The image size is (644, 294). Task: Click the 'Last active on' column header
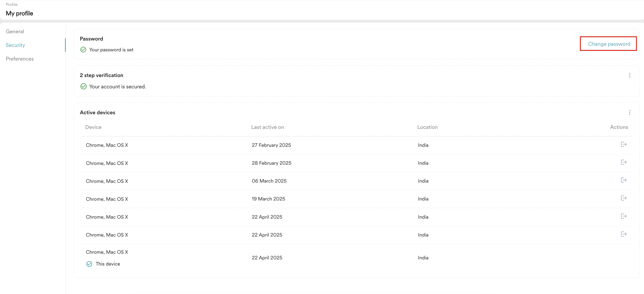click(268, 127)
